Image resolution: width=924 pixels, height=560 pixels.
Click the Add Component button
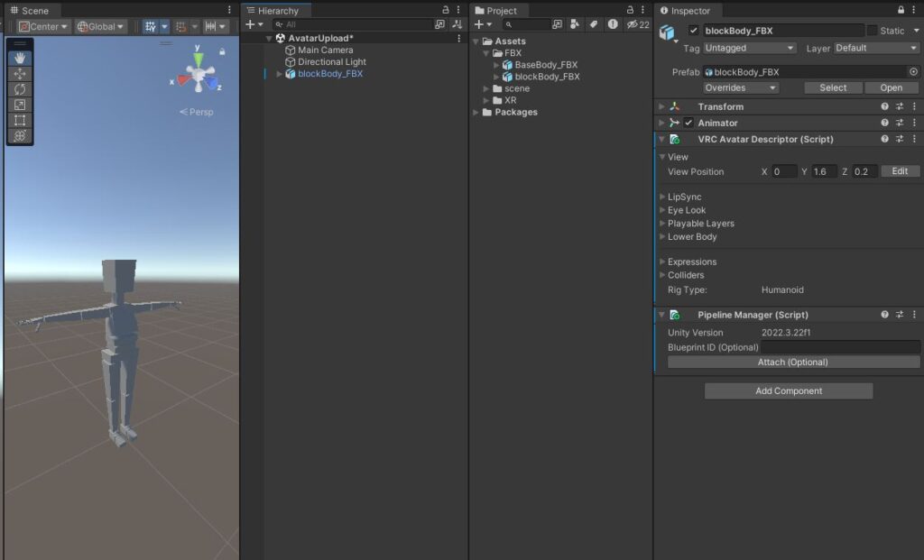tap(788, 391)
